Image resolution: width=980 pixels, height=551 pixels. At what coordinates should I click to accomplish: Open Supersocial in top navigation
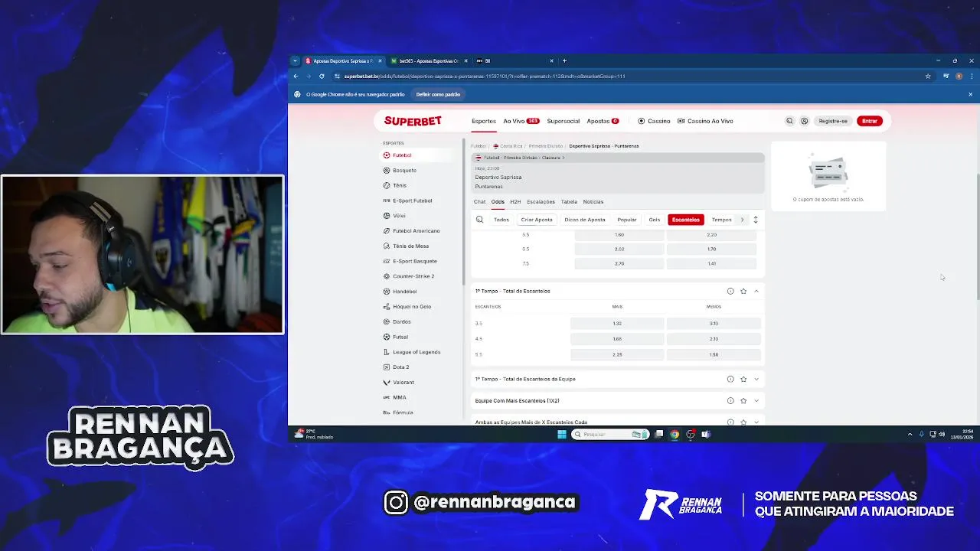[563, 121]
